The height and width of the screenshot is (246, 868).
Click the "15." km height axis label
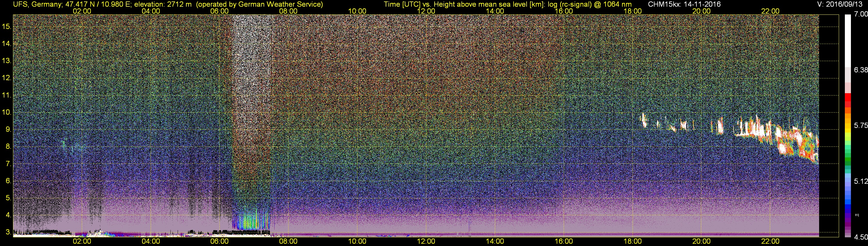[7, 26]
